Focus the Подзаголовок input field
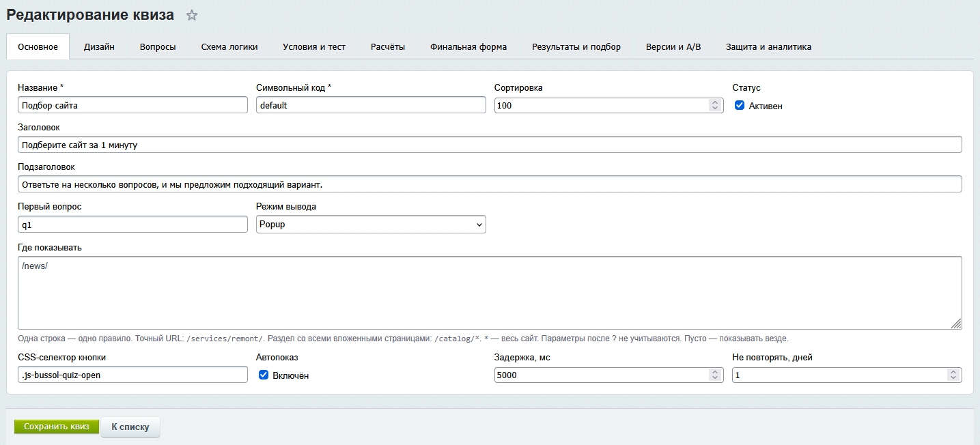Screen dimensions: 980x445 click(490, 184)
